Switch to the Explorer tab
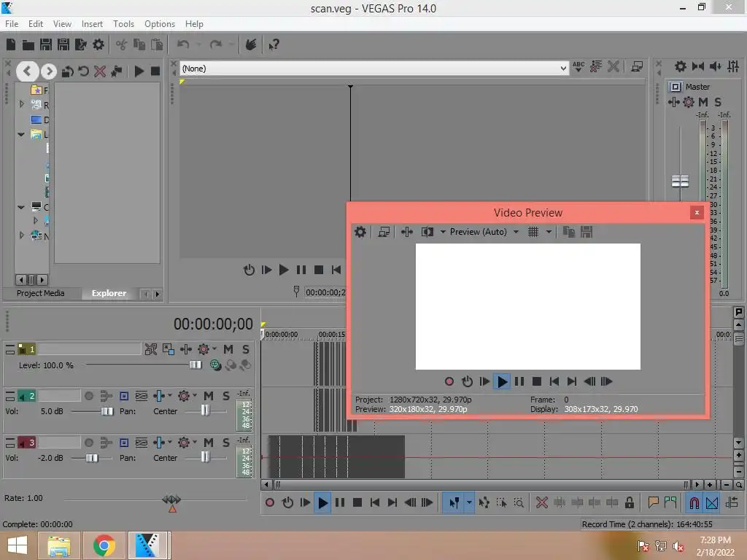 [x=109, y=293]
